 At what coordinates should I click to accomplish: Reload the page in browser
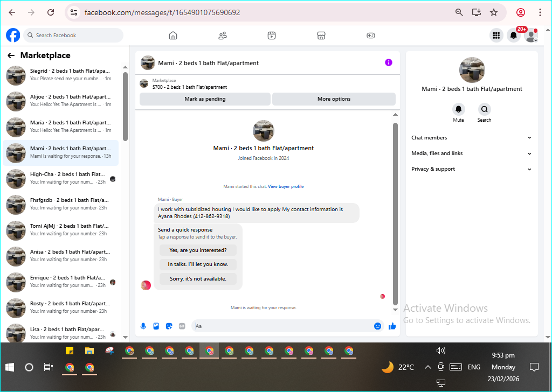51,13
